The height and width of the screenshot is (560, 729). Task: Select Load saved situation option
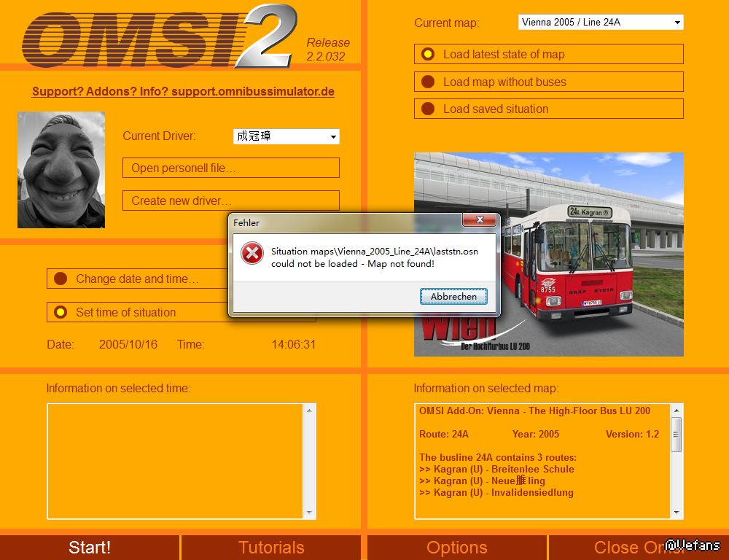pyautogui.click(x=549, y=109)
